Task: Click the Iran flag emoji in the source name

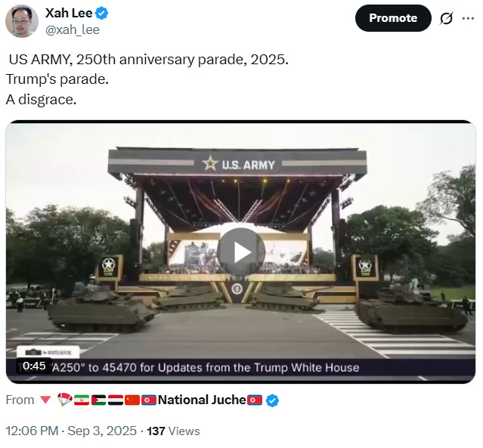Action: 82,400
